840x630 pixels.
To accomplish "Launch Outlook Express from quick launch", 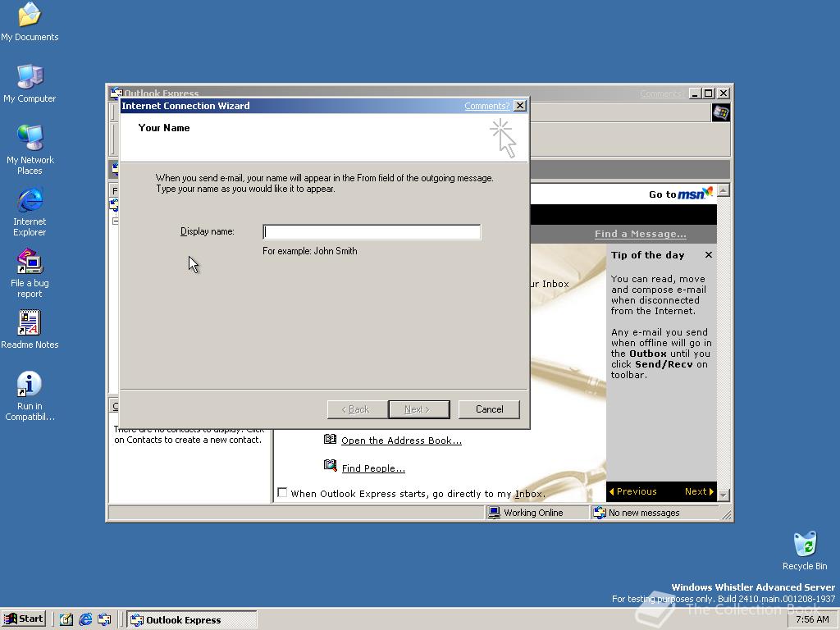I will click(x=104, y=619).
